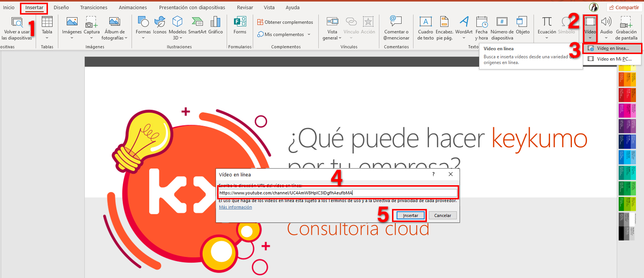Click Cancelar in the dialog
Image resolution: width=644 pixels, height=278 pixels.
pyautogui.click(x=443, y=215)
